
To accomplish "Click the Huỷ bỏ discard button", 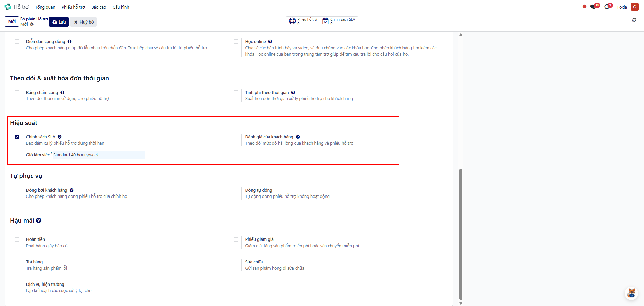I will tap(84, 22).
